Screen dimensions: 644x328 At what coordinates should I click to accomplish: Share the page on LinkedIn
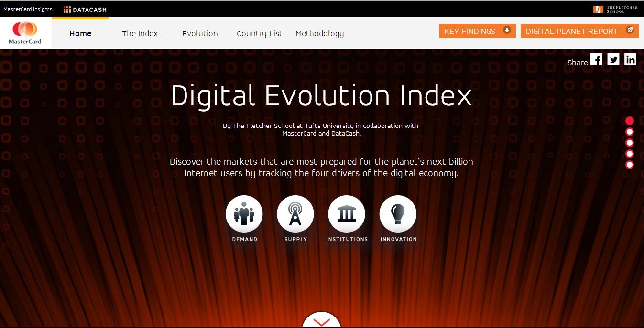point(631,60)
